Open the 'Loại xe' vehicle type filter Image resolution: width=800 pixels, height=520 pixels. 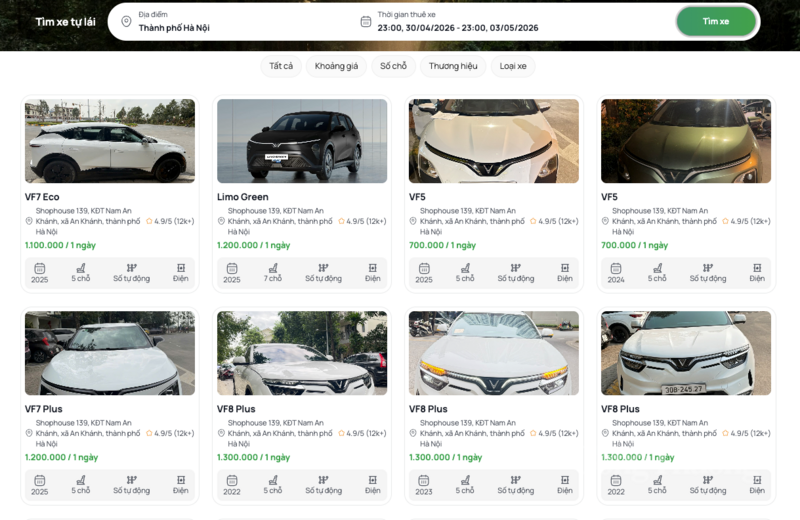click(513, 66)
